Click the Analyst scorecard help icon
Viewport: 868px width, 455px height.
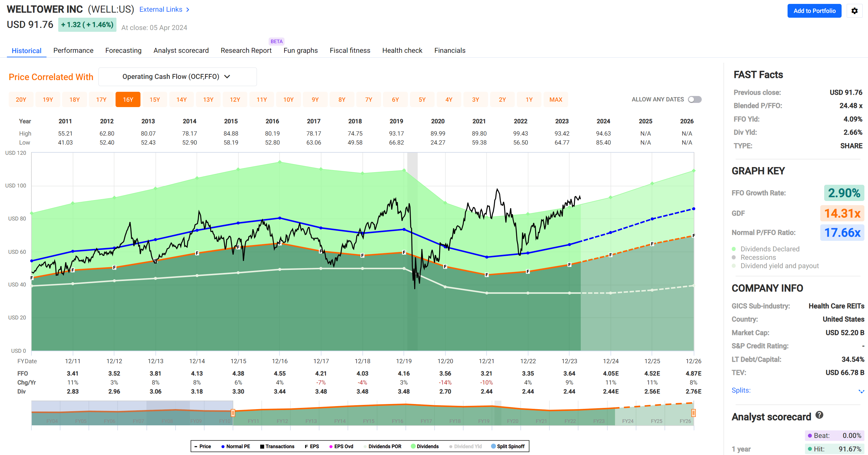click(820, 417)
